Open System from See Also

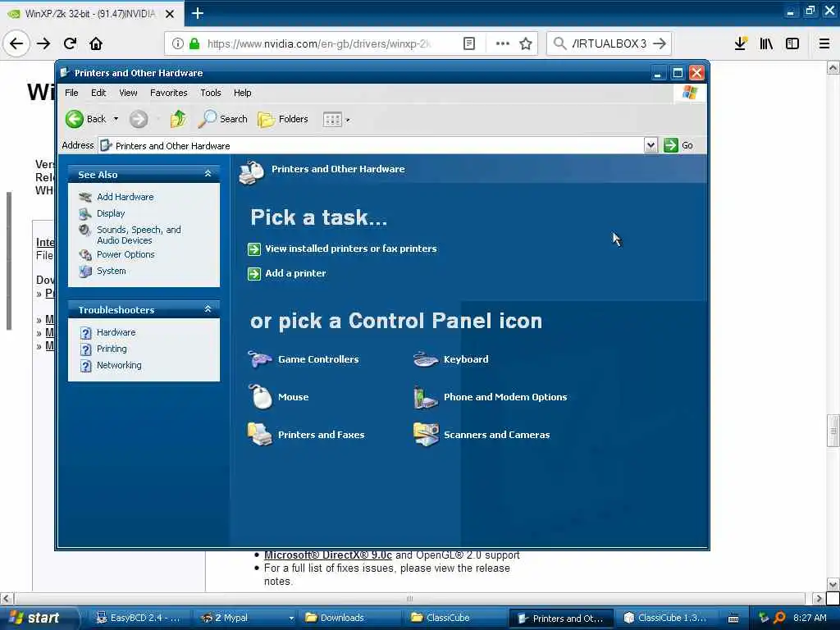point(111,271)
